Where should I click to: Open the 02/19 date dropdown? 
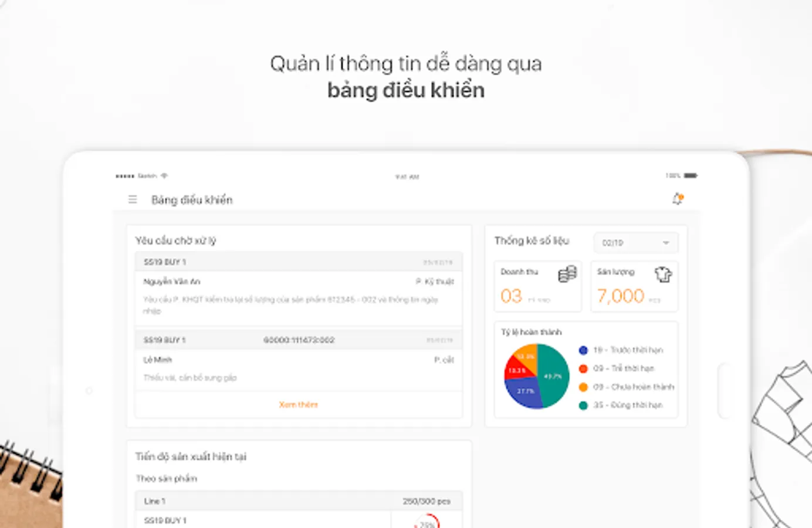click(636, 242)
